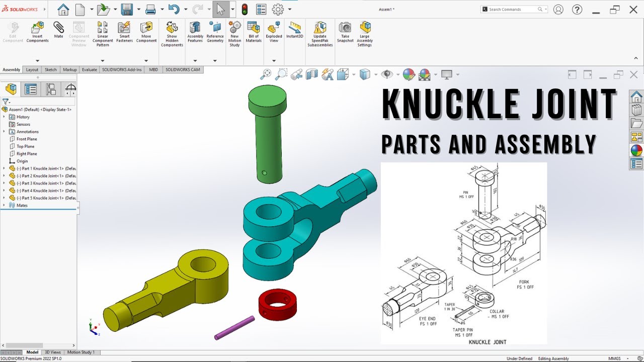Viewport: 644px width, 362px height.
Task: Click the Previous View icon
Action: click(x=296, y=74)
